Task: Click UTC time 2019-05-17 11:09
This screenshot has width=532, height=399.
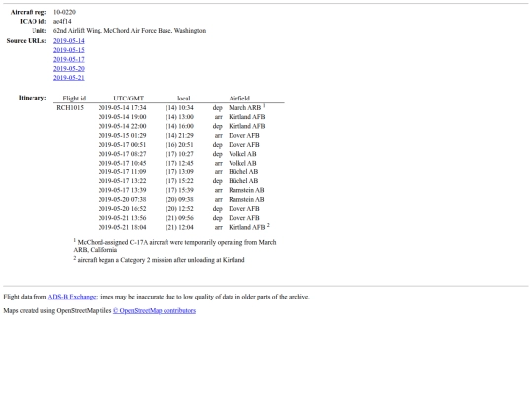Action: [x=122, y=172]
